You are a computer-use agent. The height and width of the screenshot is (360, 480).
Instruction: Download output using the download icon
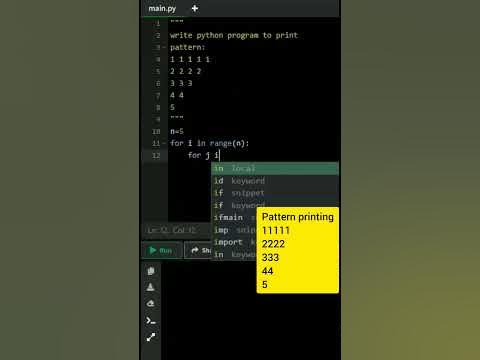pyautogui.click(x=151, y=287)
